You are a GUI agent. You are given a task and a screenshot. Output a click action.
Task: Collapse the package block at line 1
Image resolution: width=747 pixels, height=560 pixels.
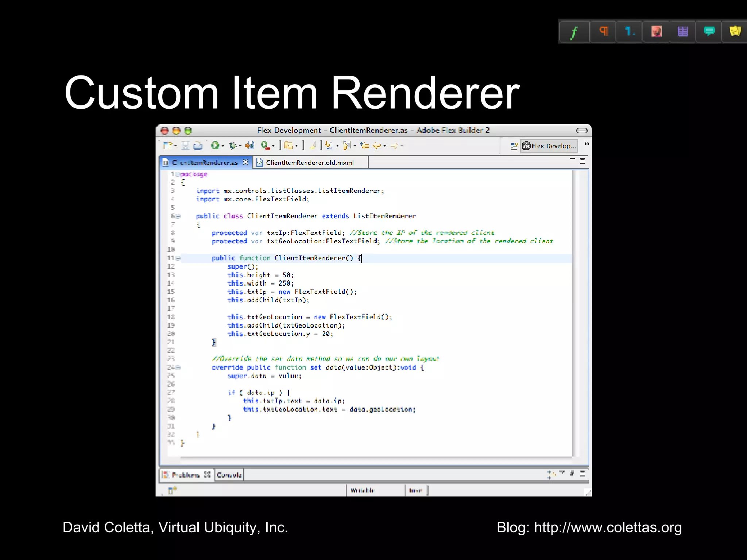coord(178,175)
